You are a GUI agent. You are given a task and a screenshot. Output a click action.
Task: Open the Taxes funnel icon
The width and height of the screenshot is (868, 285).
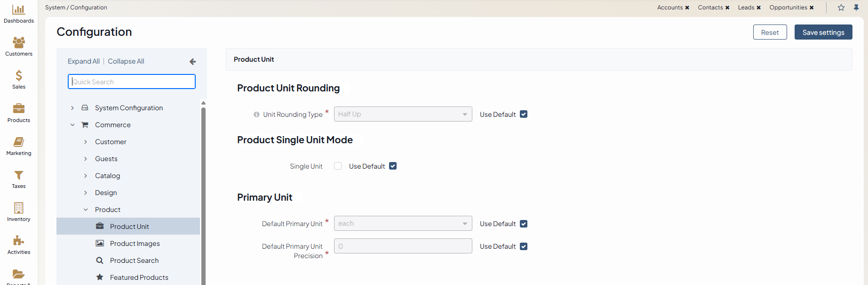pyautogui.click(x=19, y=175)
